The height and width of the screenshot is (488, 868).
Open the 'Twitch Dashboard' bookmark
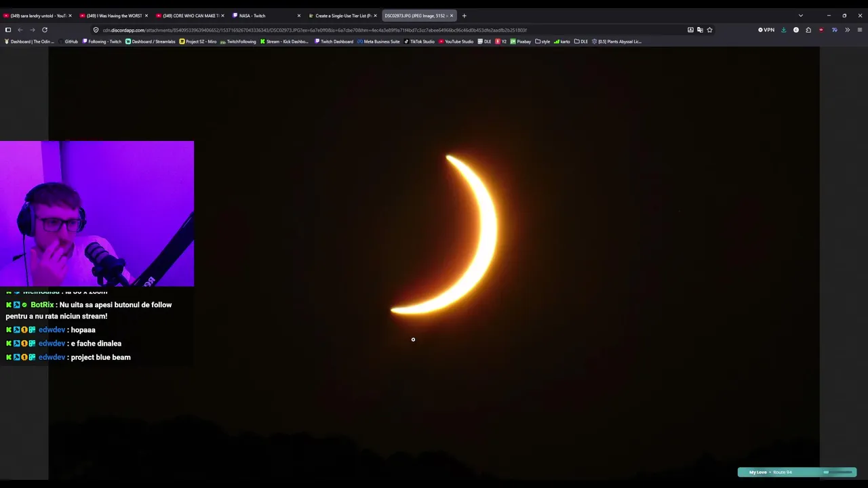point(334,41)
